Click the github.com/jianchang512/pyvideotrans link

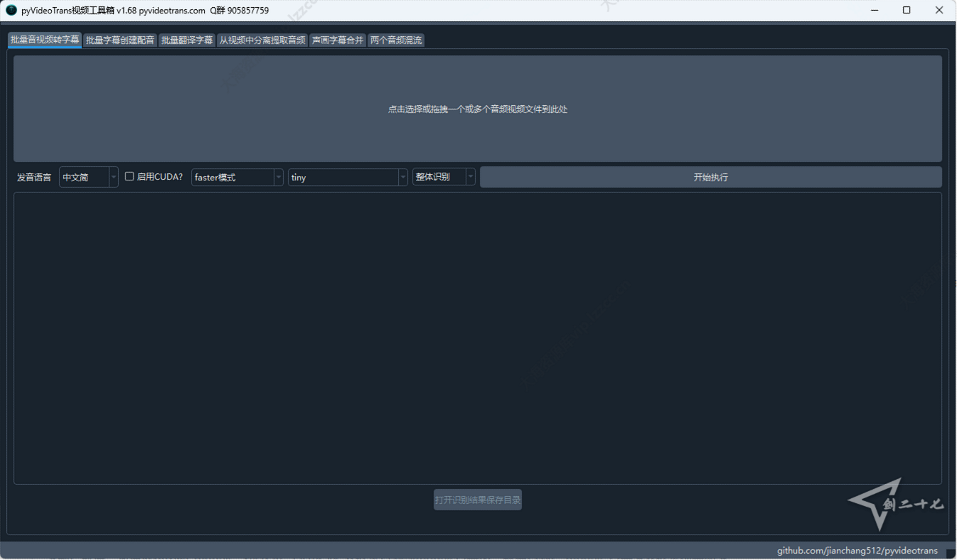coord(857,551)
